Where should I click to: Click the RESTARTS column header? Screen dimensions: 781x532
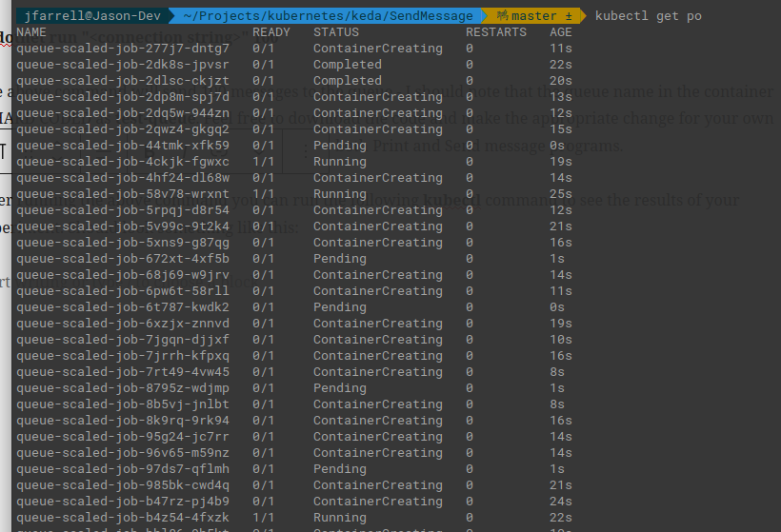(495, 32)
